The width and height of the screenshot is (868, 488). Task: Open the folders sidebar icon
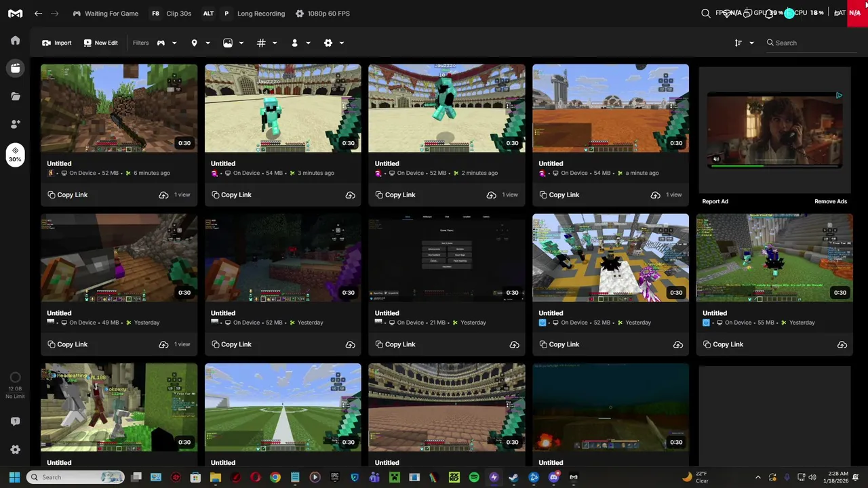15,96
